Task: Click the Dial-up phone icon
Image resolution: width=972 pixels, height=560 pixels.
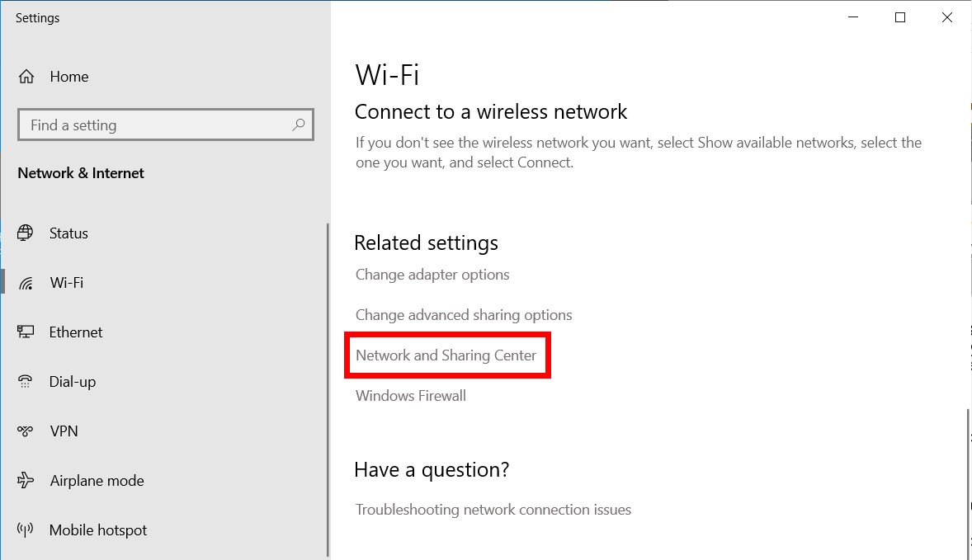Action: pyautogui.click(x=26, y=382)
